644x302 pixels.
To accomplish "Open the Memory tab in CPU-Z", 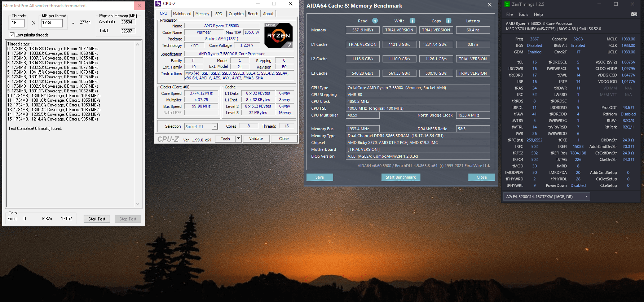I will pos(202,14).
